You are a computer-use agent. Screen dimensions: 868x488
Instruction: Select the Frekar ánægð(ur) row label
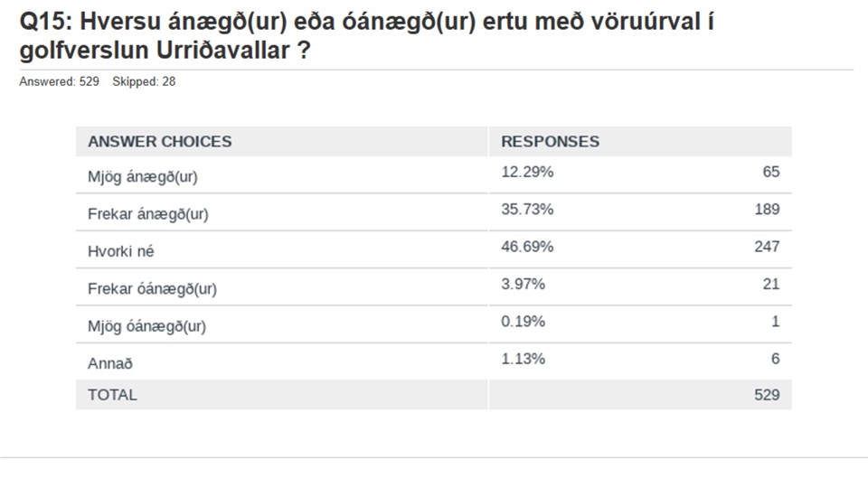tap(147, 214)
